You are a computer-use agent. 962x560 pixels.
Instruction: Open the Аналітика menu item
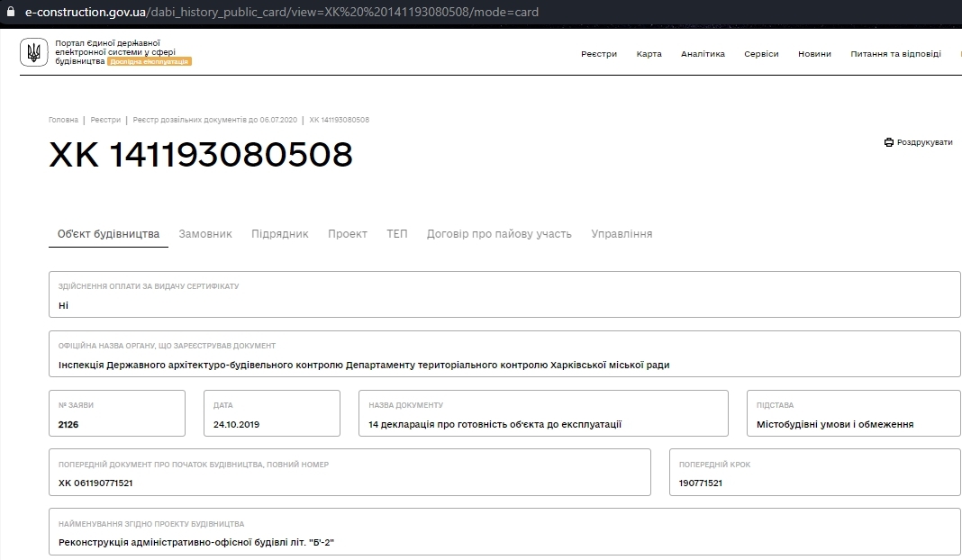[703, 54]
